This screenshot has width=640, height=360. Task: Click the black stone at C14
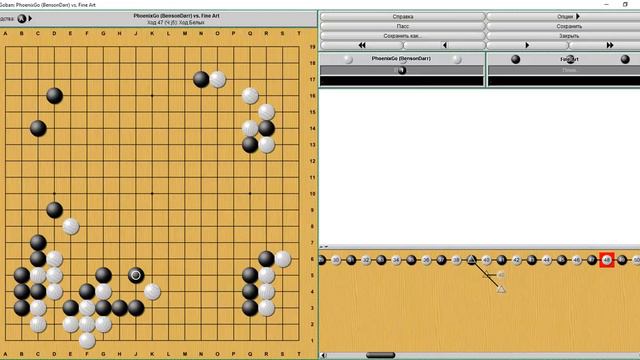[38, 129]
